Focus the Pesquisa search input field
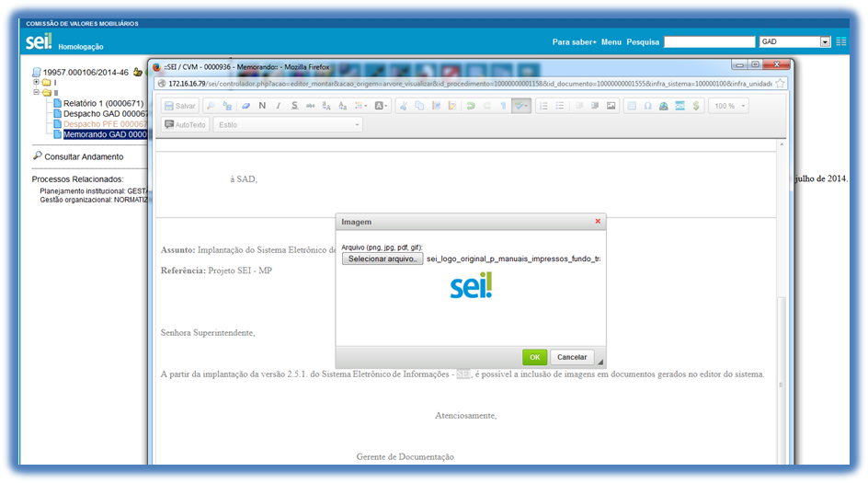The width and height of the screenshot is (868, 483). [x=710, y=42]
